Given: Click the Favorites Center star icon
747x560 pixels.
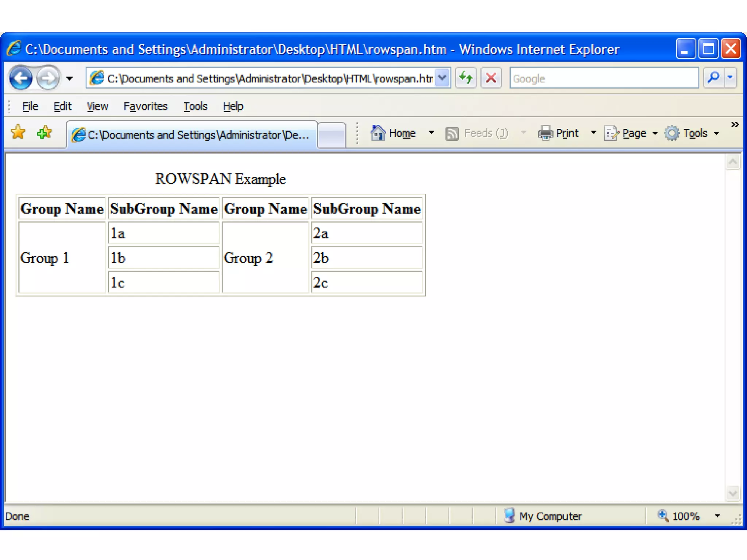Looking at the screenshot, I should pos(18,132).
